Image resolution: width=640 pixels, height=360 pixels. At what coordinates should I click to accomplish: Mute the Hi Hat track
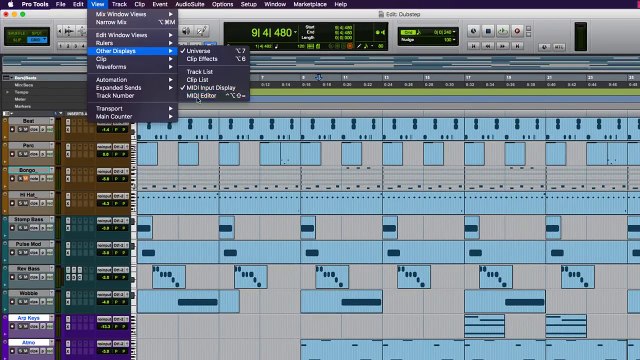click(x=26, y=203)
